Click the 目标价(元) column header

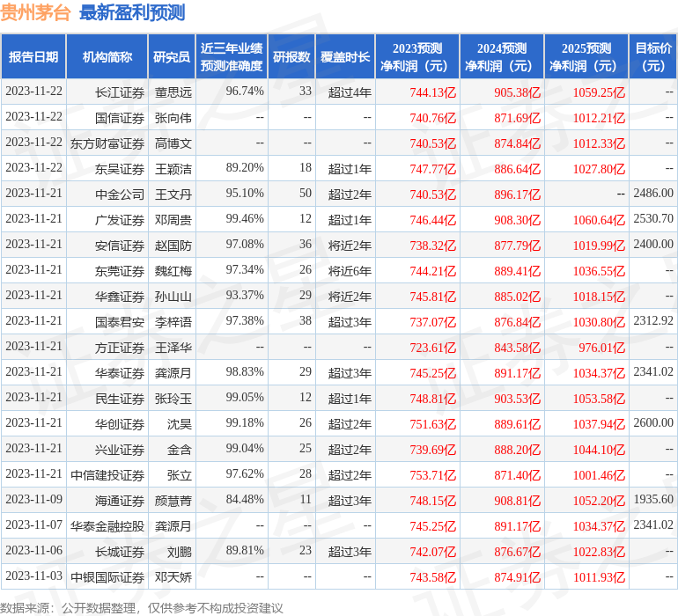[x=653, y=56]
